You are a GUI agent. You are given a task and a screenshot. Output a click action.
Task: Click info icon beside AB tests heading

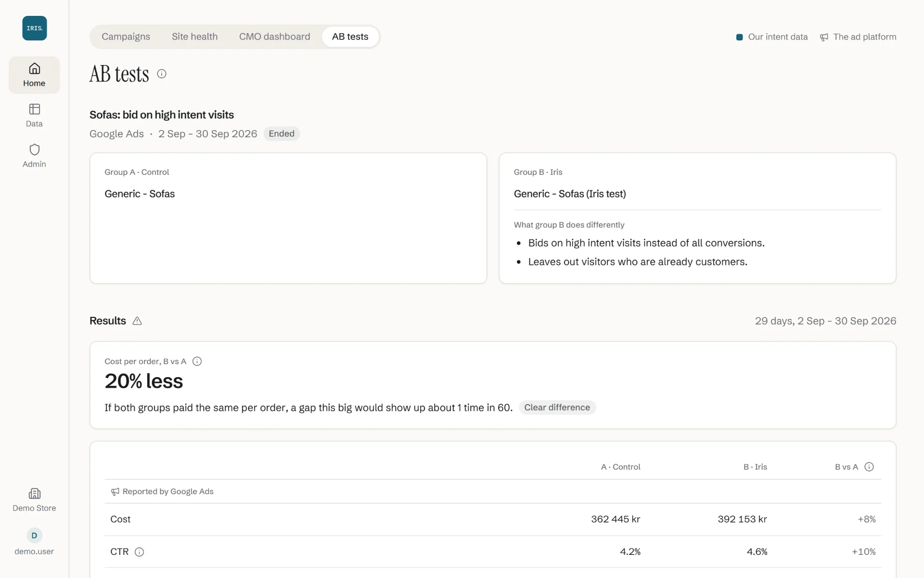tap(162, 74)
